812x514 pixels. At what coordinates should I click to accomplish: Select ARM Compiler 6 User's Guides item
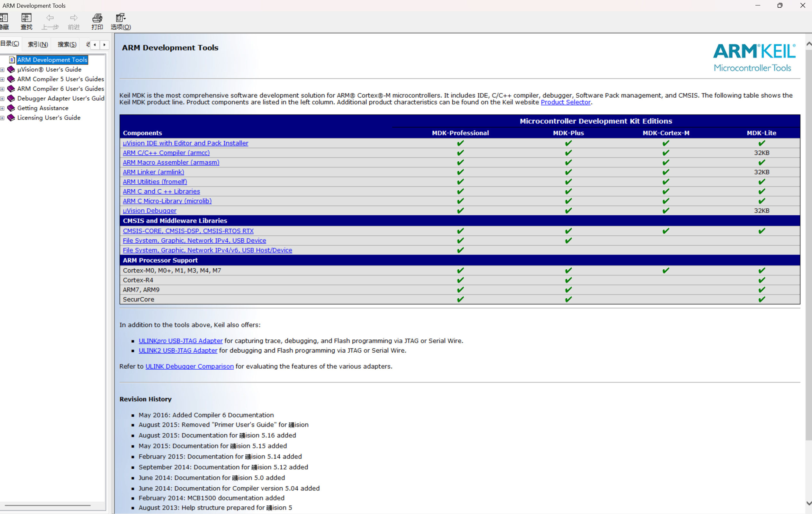(61, 89)
